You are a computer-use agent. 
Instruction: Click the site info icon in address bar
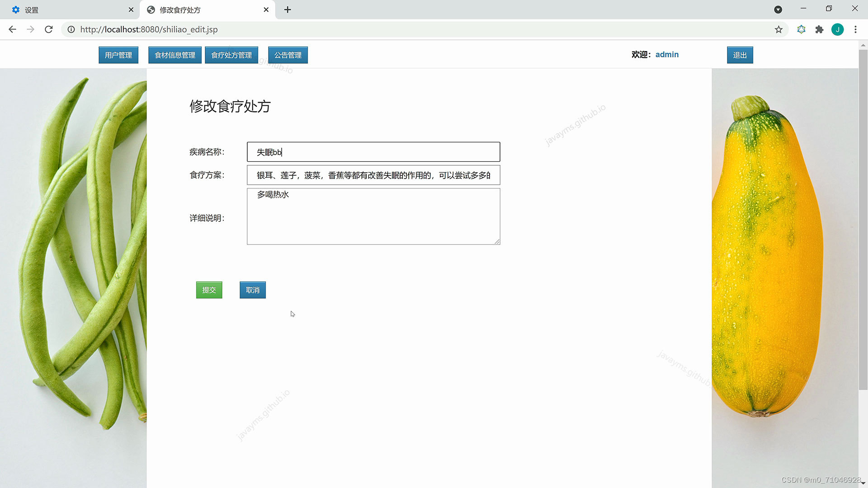(71, 29)
